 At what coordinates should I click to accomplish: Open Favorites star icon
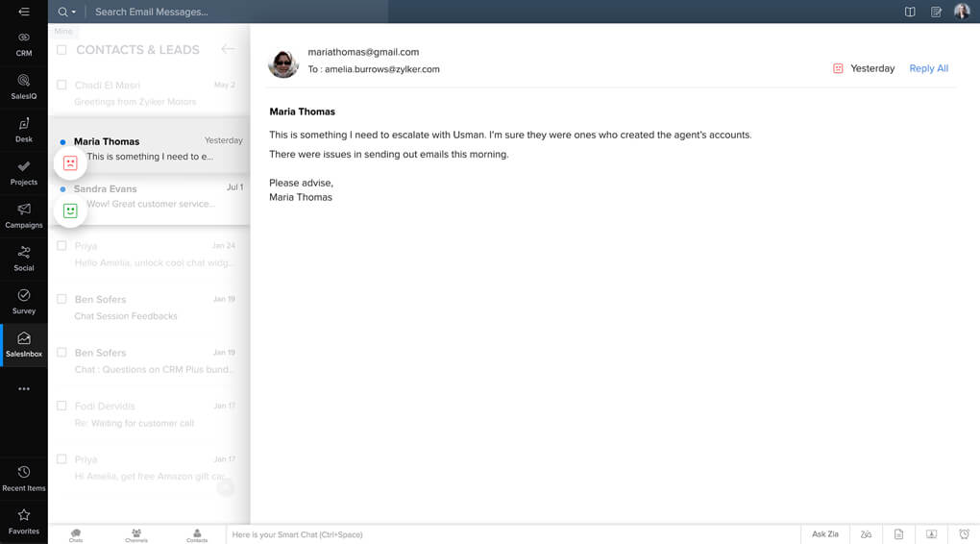pyautogui.click(x=24, y=522)
